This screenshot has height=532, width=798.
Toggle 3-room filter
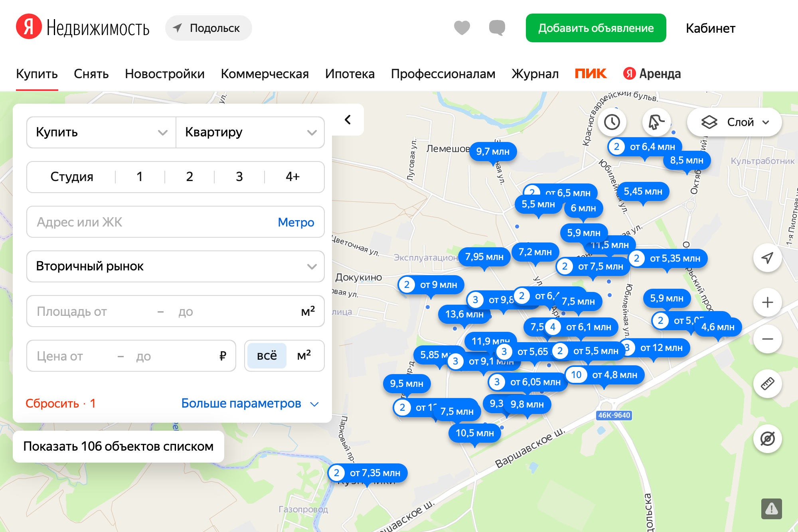(x=239, y=177)
